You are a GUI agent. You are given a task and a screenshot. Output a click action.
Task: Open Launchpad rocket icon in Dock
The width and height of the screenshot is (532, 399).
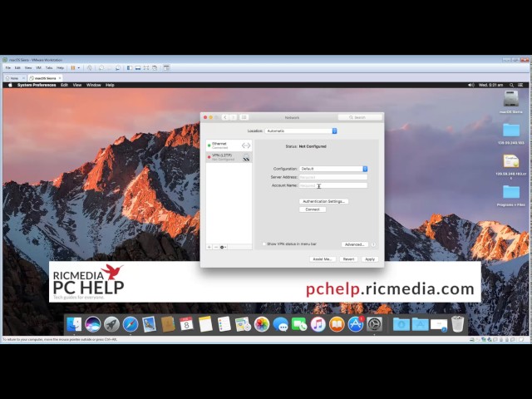111,324
